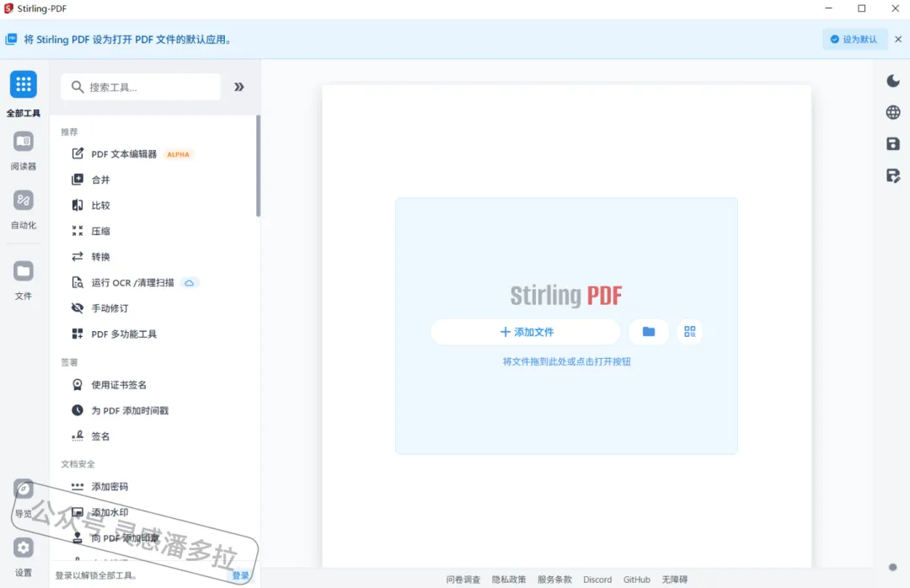Click the 签署 section heading
The height and width of the screenshot is (588, 910).
(x=69, y=362)
